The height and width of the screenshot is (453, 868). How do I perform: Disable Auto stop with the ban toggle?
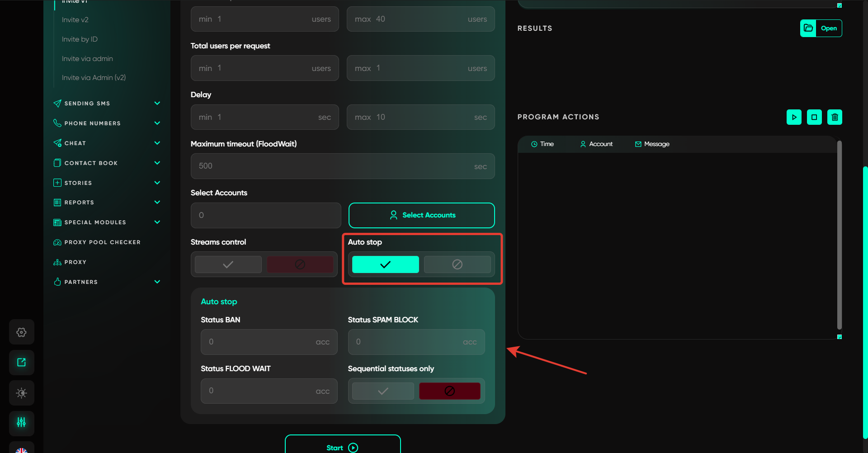click(x=457, y=264)
